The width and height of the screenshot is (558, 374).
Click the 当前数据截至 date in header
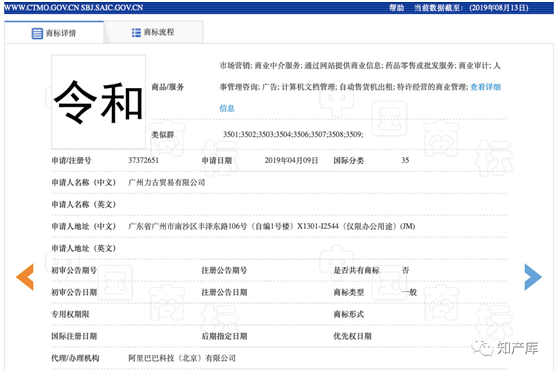(471, 7)
